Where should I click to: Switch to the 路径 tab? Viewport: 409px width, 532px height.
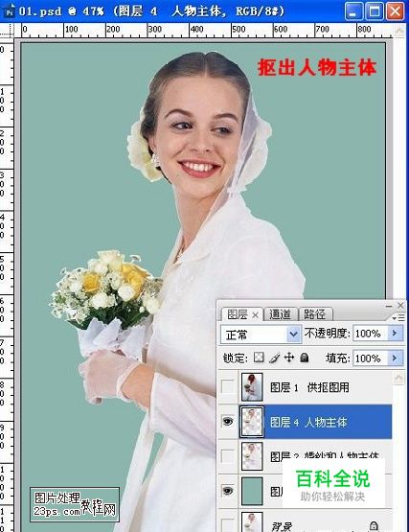tap(315, 314)
